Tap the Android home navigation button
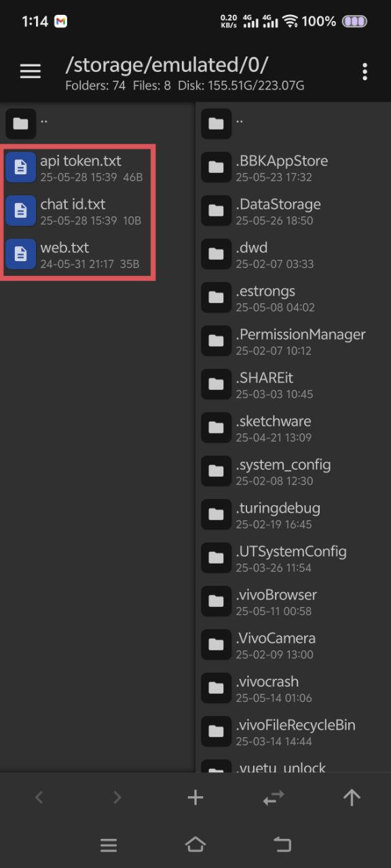The width and height of the screenshot is (391, 868). point(195,844)
